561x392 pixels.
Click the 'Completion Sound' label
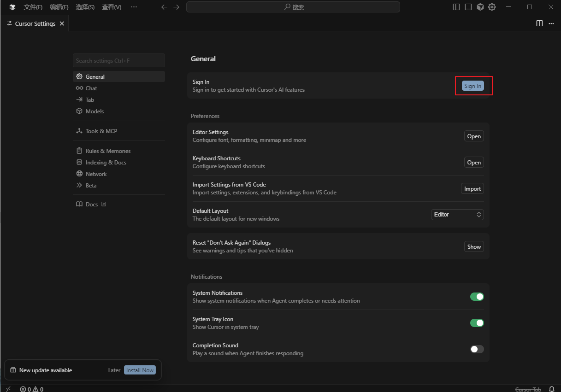pos(215,345)
